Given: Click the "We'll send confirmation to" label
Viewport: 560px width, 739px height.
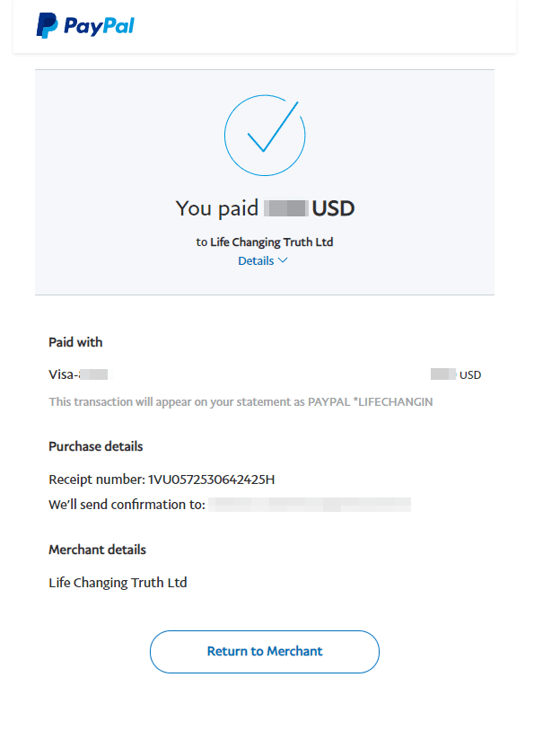Looking at the screenshot, I should coord(127,505).
